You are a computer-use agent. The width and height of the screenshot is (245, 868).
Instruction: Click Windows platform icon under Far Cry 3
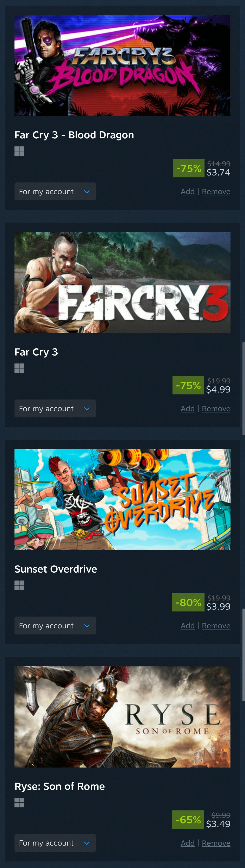tap(19, 368)
